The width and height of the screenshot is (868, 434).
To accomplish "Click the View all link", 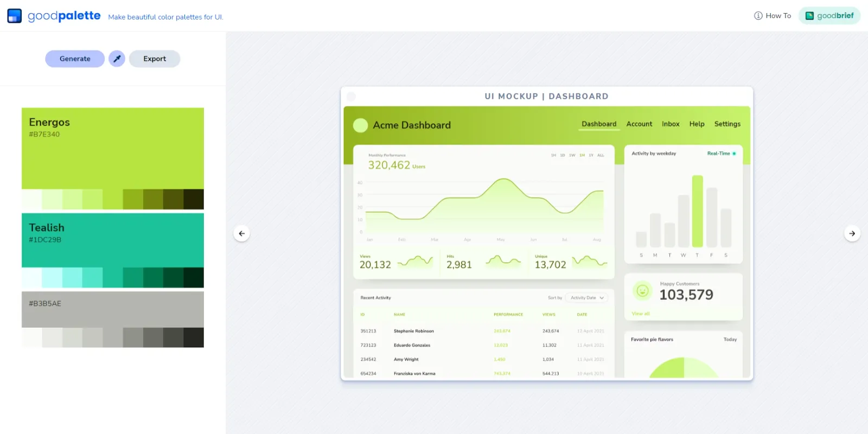I will 641,314.
